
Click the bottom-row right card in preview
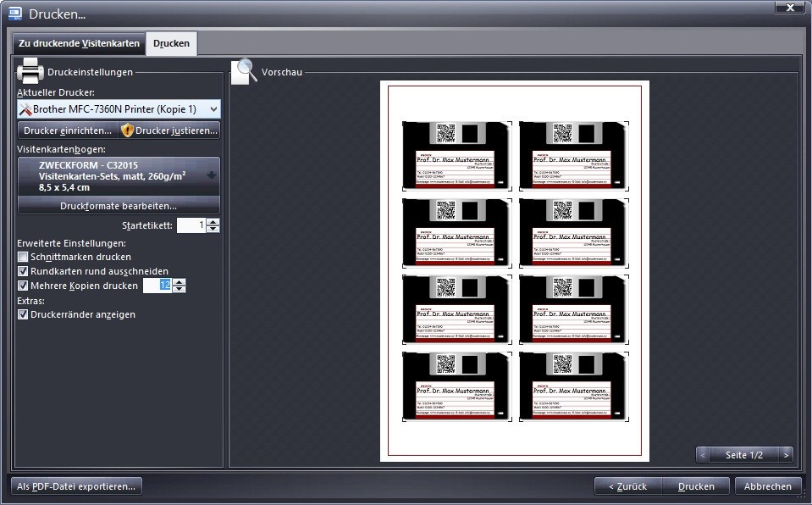tap(574, 386)
